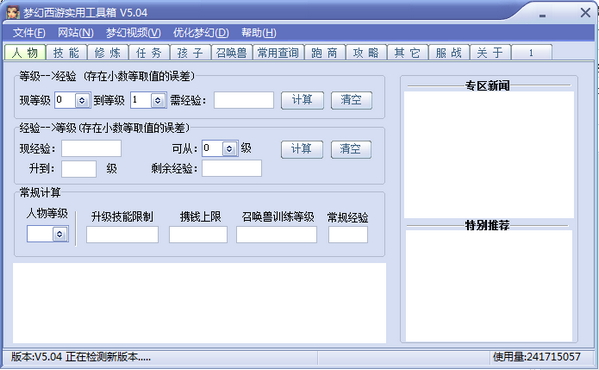This screenshot has height=370, width=599.
Task: Open the 服战 tab
Action: pos(449,53)
